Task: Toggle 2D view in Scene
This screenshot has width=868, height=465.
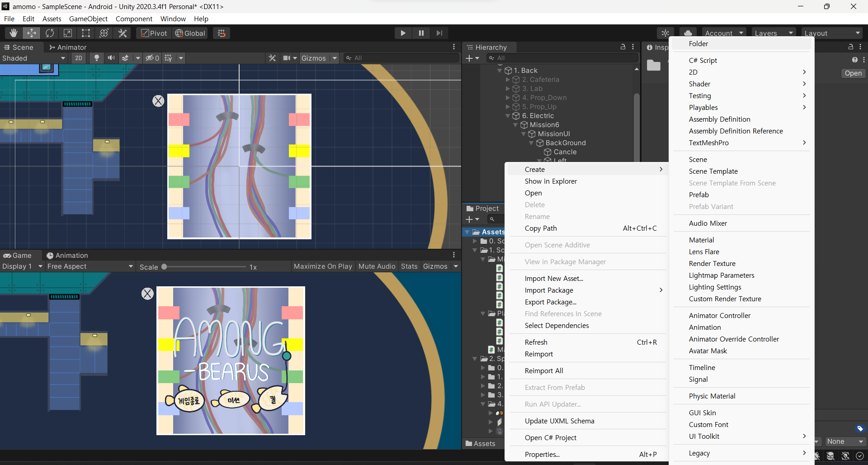Action: pyautogui.click(x=79, y=58)
